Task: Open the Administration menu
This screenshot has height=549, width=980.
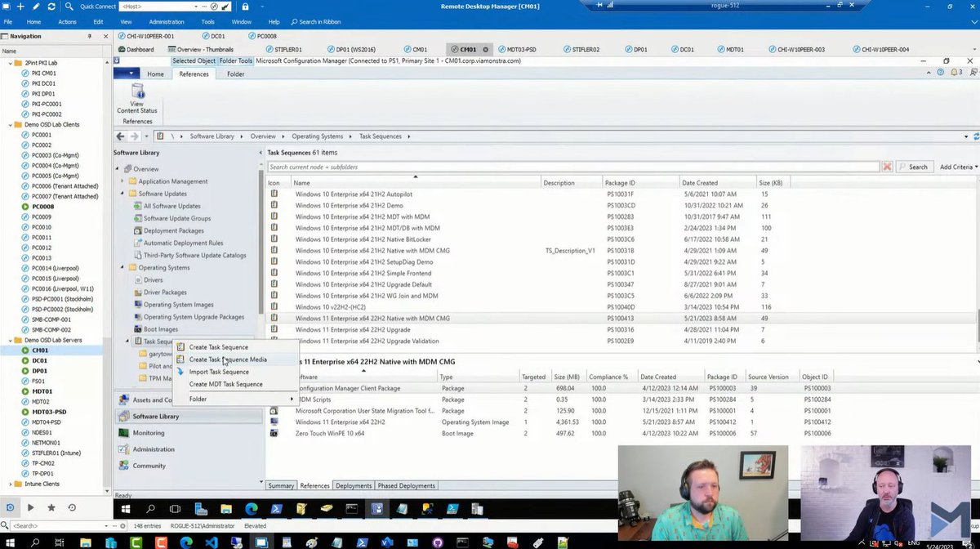Action: [167, 22]
